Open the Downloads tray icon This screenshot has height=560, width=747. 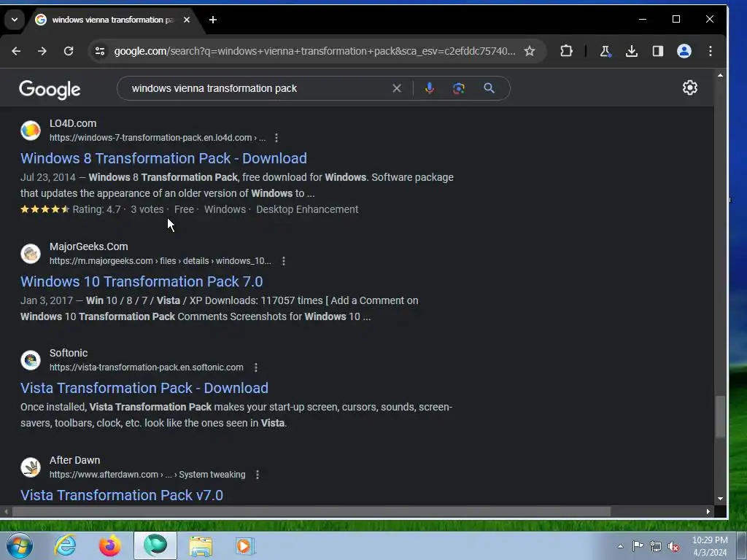tap(632, 51)
